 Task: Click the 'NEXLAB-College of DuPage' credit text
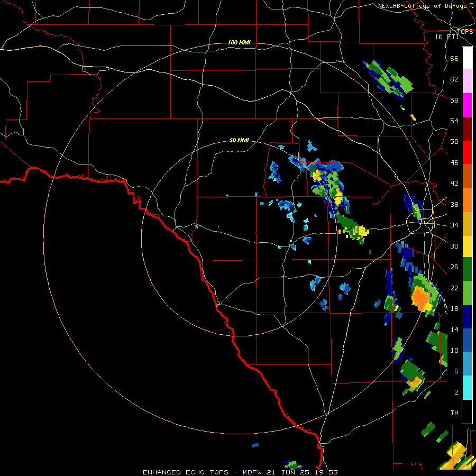pyautogui.click(x=422, y=6)
